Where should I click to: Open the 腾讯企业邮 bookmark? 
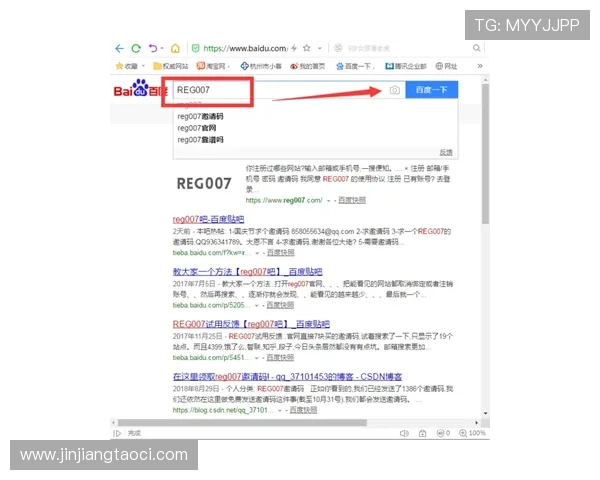(x=406, y=66)
